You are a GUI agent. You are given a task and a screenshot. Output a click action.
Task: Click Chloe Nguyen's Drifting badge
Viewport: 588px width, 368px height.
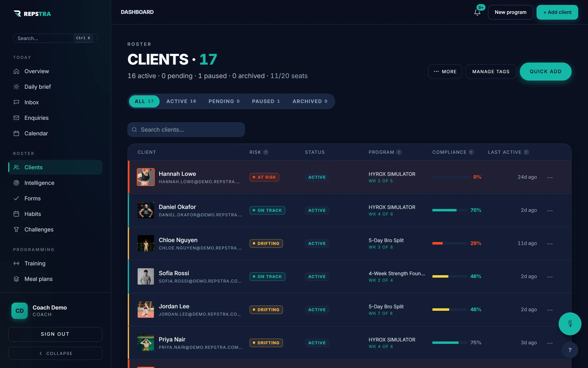tap(266, 243)
